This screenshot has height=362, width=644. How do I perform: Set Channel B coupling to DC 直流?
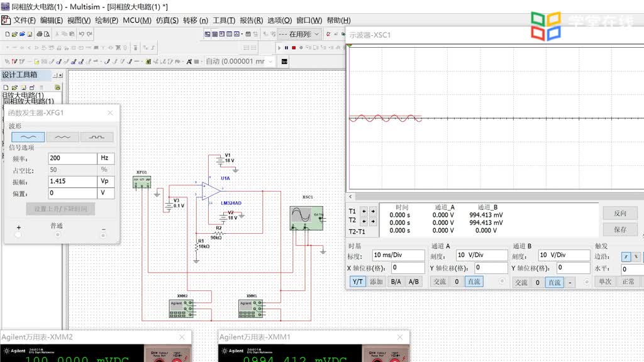coord(555,282)
